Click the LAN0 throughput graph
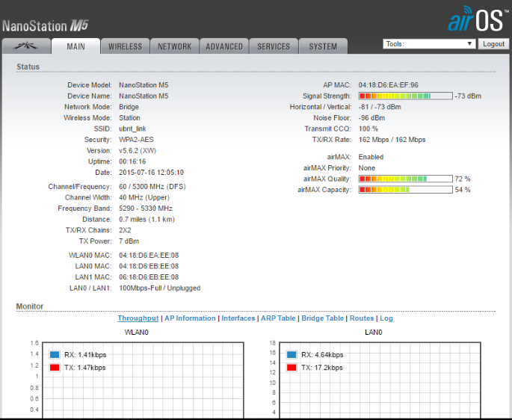512x420 pixels. pyautogui.click(x=380, y=380)
